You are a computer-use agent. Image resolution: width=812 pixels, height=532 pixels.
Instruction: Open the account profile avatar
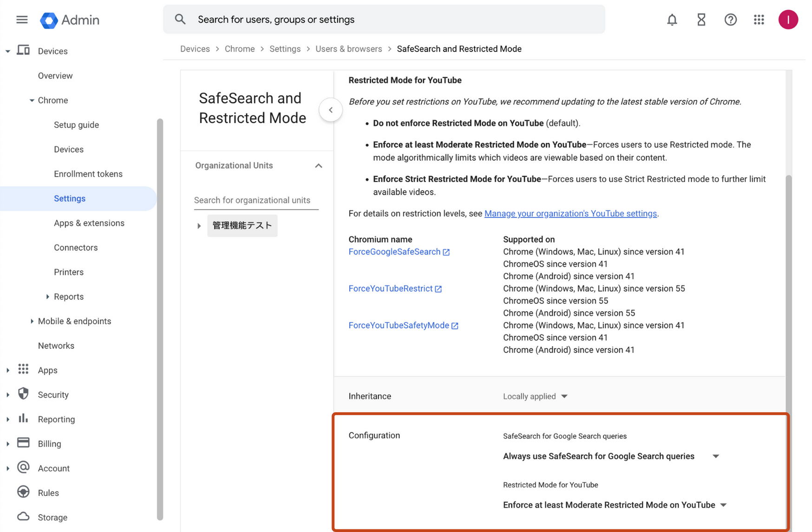point(788,20)
